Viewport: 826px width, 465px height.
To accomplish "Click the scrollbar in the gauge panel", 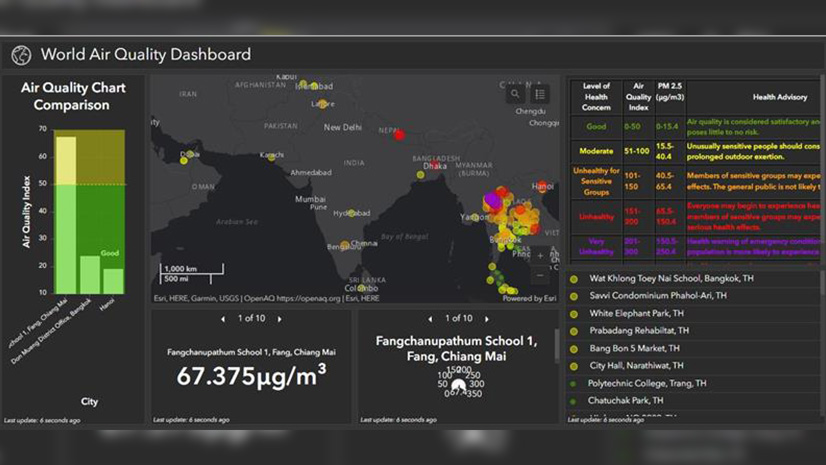I will 557,345.
